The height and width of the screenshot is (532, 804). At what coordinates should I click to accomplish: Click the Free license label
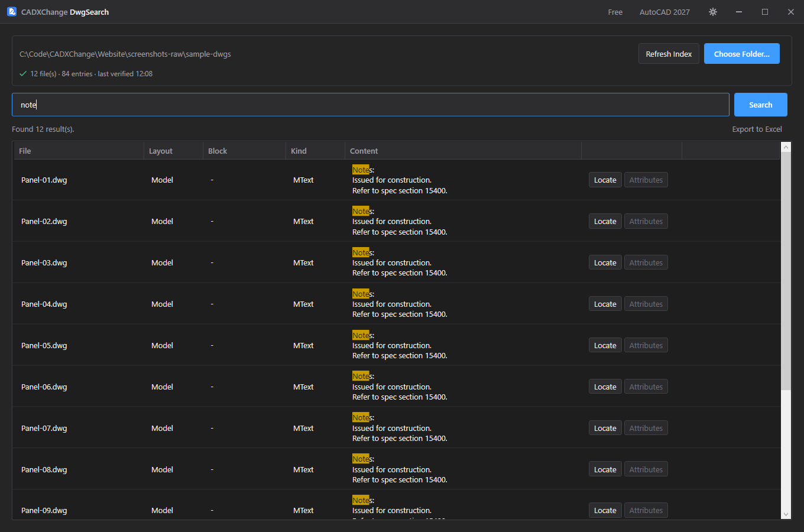coord(615,12)
